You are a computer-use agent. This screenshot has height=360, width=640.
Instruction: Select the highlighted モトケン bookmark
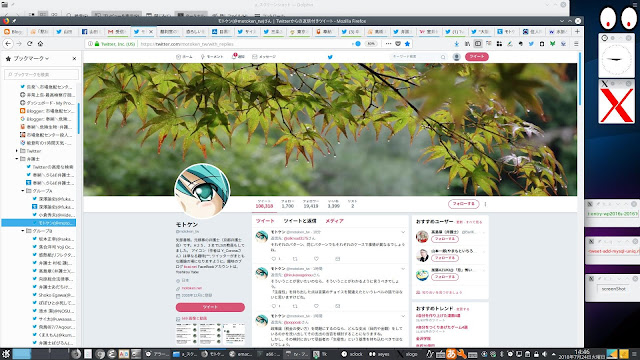tap(38, 223)
